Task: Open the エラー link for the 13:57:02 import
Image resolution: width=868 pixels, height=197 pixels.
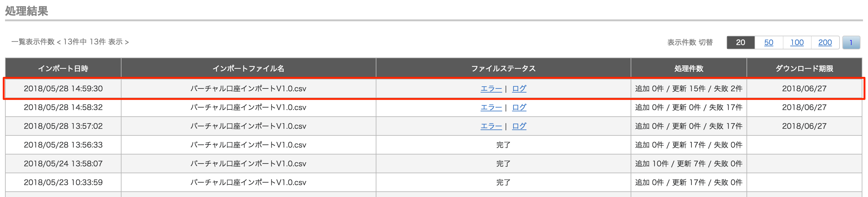Action: tap(491, 126)
